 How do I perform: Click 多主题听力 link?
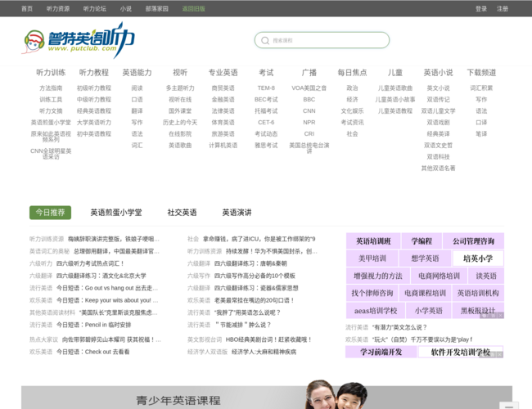point(180,88)
